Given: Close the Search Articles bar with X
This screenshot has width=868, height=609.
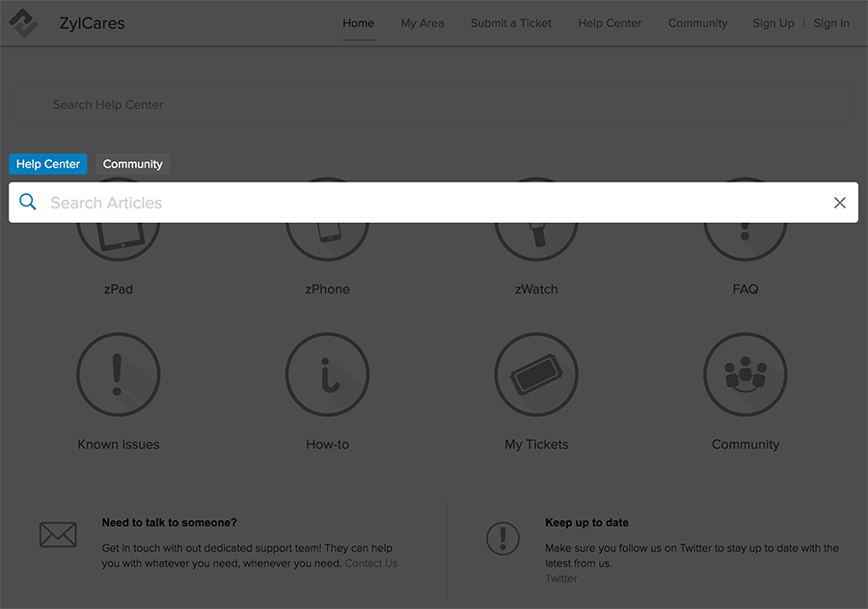Looking at the screenshot, I should click(839, 203).
